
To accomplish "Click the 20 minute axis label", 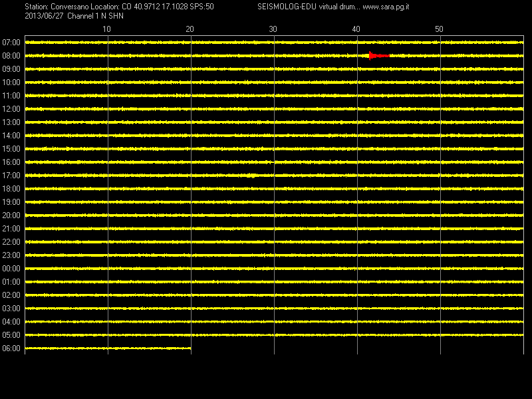I will pyautogui.click(x=190, y=29).
